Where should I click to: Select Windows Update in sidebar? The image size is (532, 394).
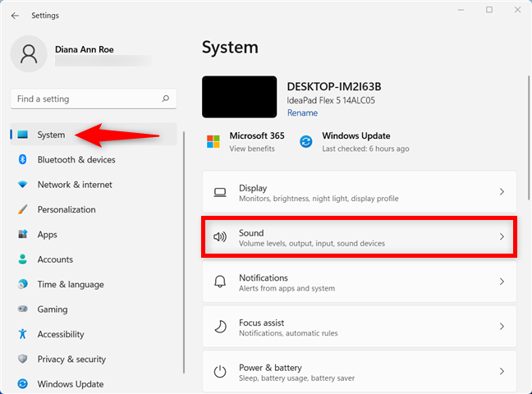[94, 384]
